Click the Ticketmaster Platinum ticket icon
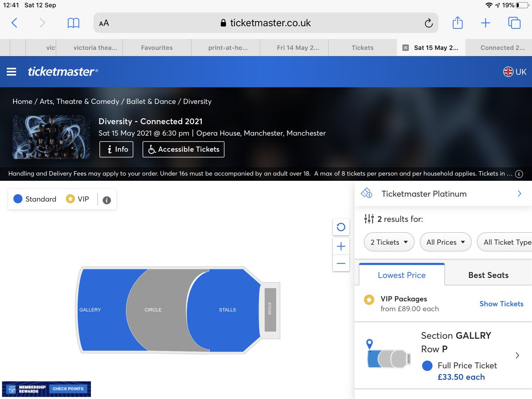 (x=366, y=193)
